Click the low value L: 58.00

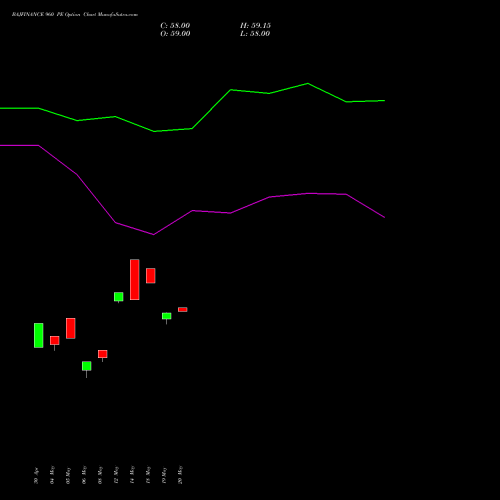click(x=255, y=34)
